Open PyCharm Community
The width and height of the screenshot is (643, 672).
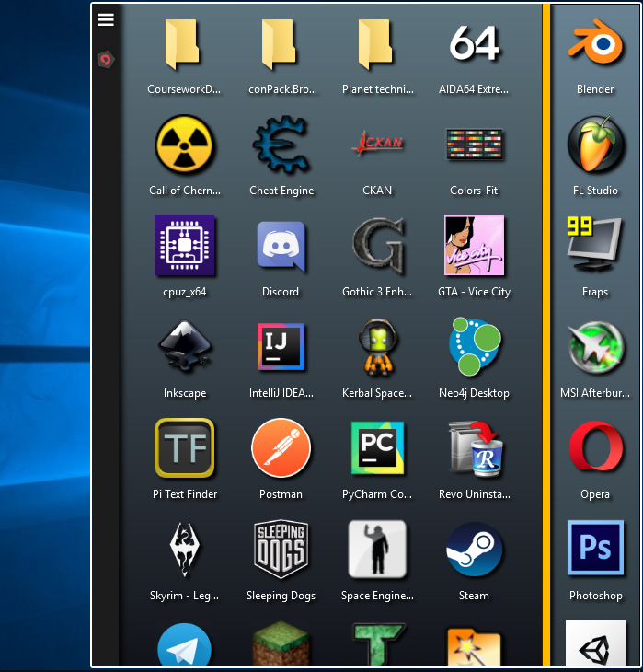[377, 448]
